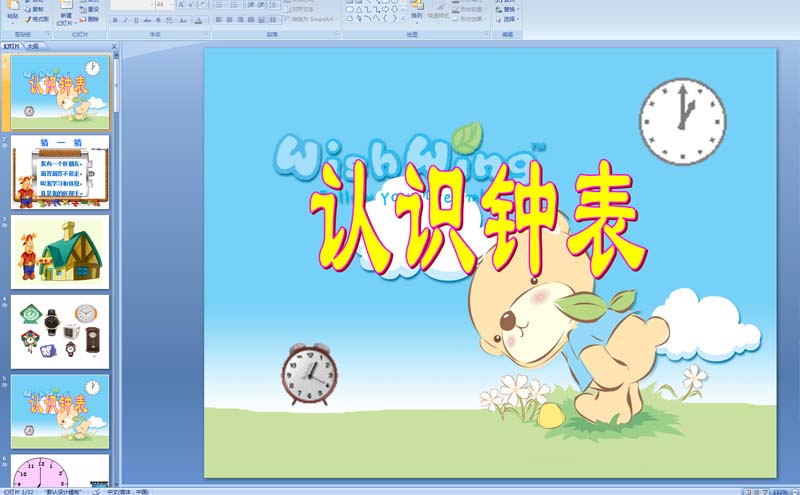This screenshot has height=495, width=800.
Task: Open Shape Outline (形状轮廓) options
Action: pos(469,9)
